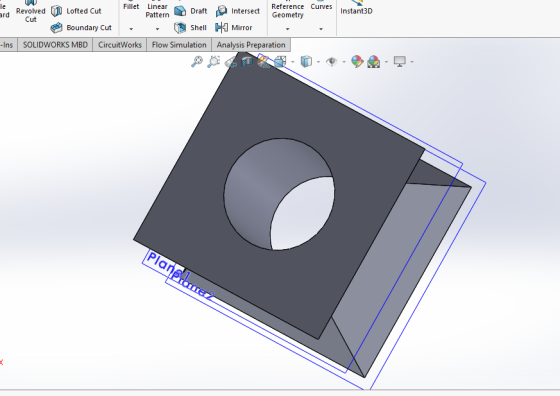Click the View Settings monitor icon

[400, 61]
